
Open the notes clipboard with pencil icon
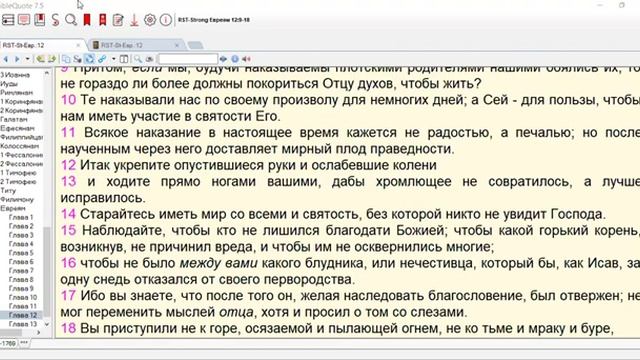[118, 20]
